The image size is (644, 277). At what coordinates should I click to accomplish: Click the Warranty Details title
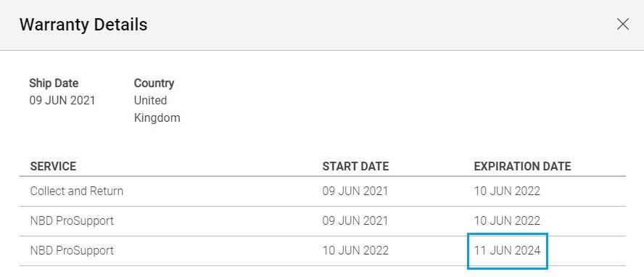[x=83, y=25]
